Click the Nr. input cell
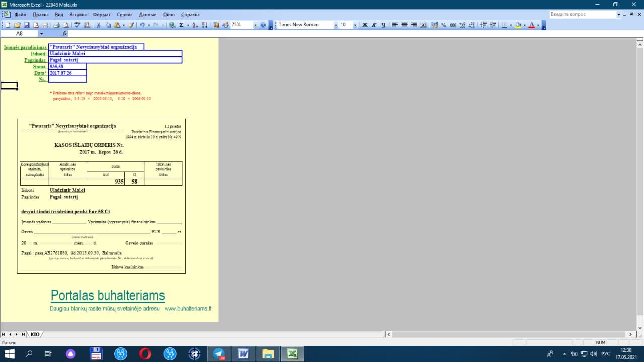 click(67, 79)
